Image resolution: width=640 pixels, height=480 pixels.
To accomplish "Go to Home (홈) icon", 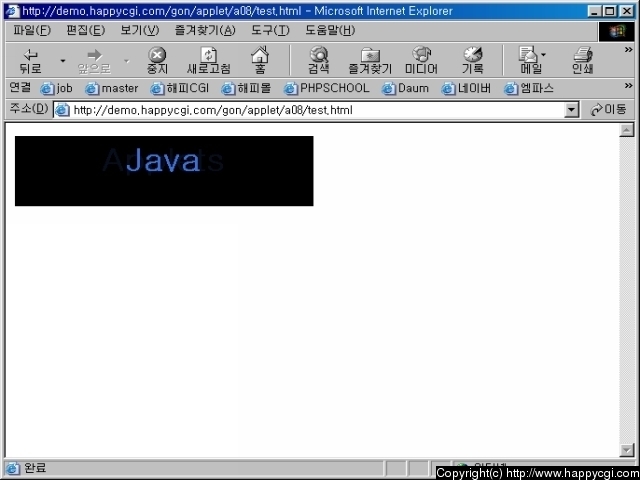I will [x=260, y=61].
